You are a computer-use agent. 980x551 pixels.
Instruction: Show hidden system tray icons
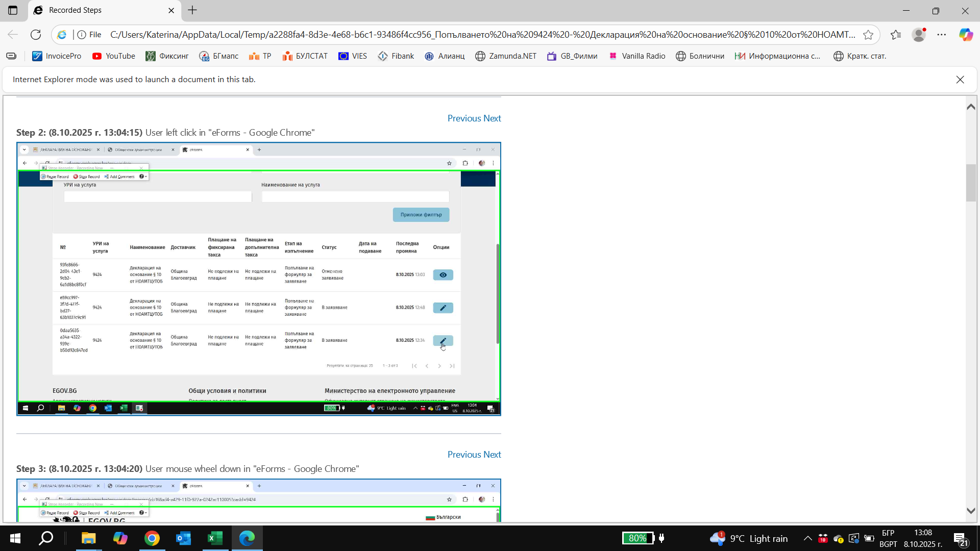point(807,538)
